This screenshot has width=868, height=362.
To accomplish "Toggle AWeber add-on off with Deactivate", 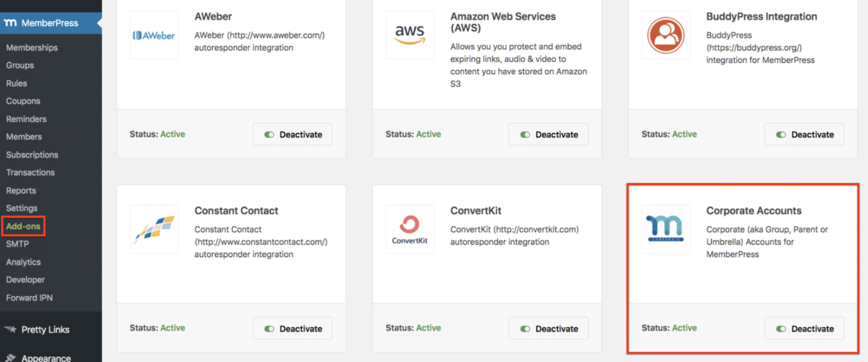I will tap(292, 134).
